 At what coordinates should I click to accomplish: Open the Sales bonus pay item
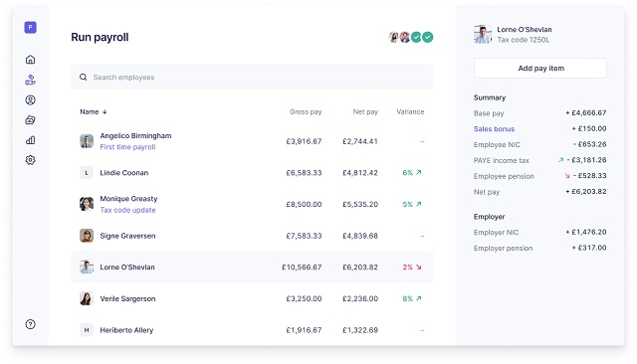(494, 129)
